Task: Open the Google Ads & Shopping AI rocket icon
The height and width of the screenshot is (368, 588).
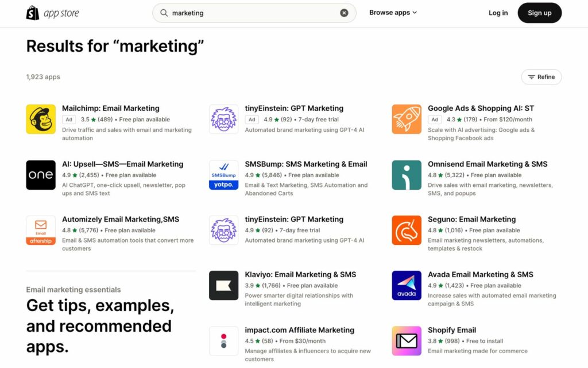Action: [407, 120]
